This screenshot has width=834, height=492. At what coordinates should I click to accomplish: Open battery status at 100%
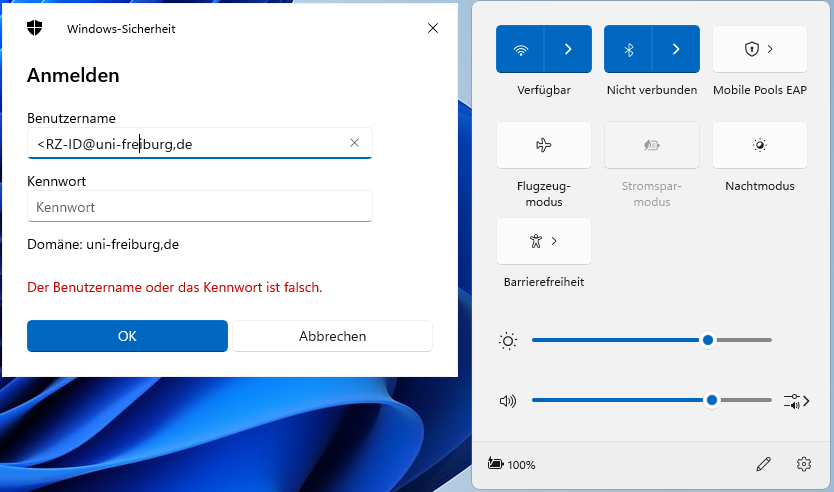pos(512,464)
